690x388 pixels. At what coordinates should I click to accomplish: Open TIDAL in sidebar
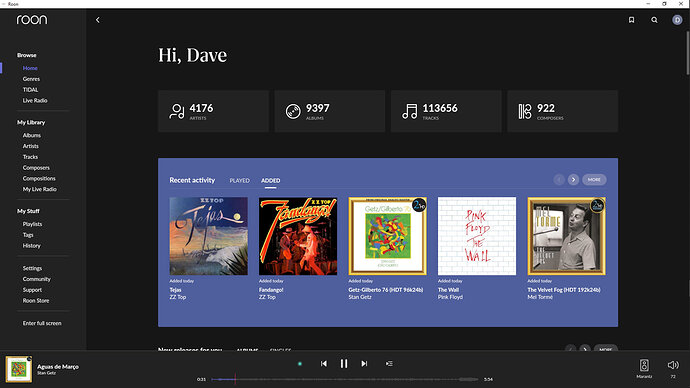tap(30, 90)
